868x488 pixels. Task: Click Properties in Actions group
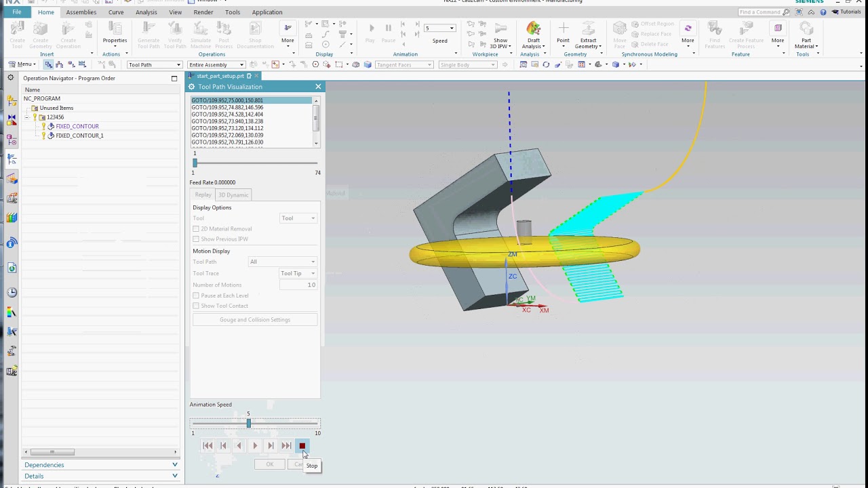coord(115,35)
